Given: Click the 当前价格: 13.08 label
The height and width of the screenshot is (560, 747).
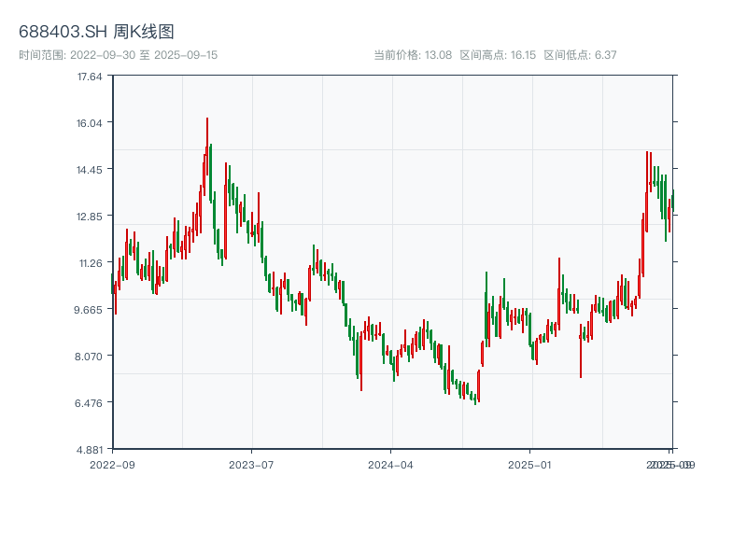Looking at the screenshot, I should (x=413, y=55).
